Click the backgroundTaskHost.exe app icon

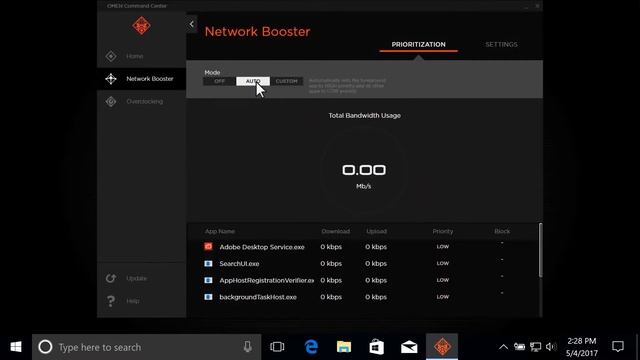click(208, 297)
